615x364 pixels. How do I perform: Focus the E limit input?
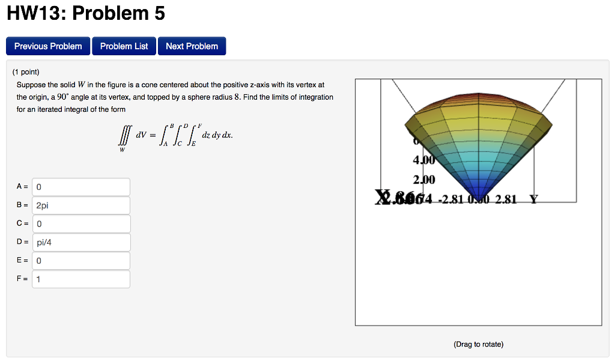pos(80,261)
